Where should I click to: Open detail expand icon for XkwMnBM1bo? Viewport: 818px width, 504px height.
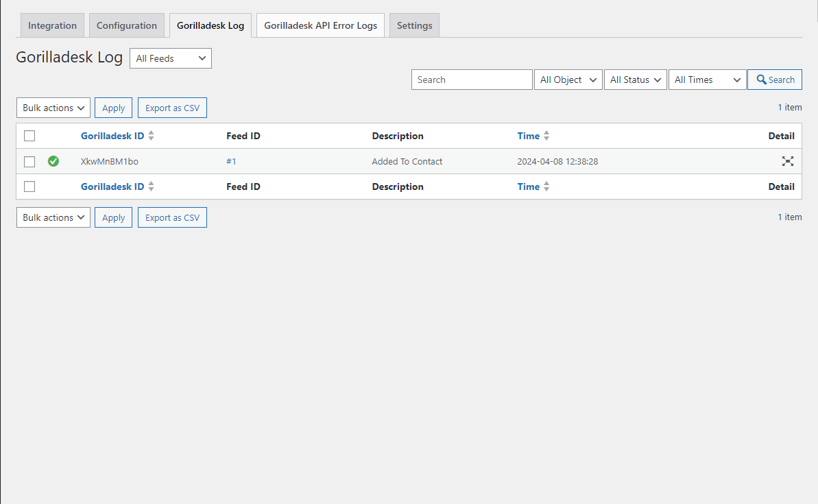tap(787, 161)
